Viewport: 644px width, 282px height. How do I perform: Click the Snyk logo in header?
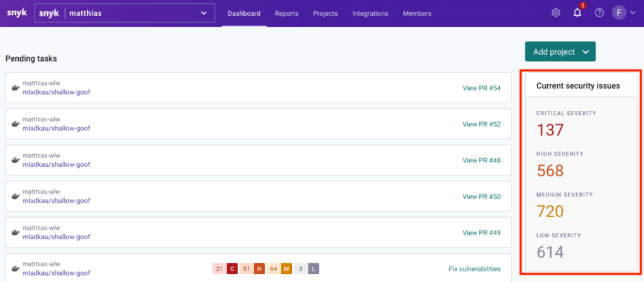click(x=16, y=13)
